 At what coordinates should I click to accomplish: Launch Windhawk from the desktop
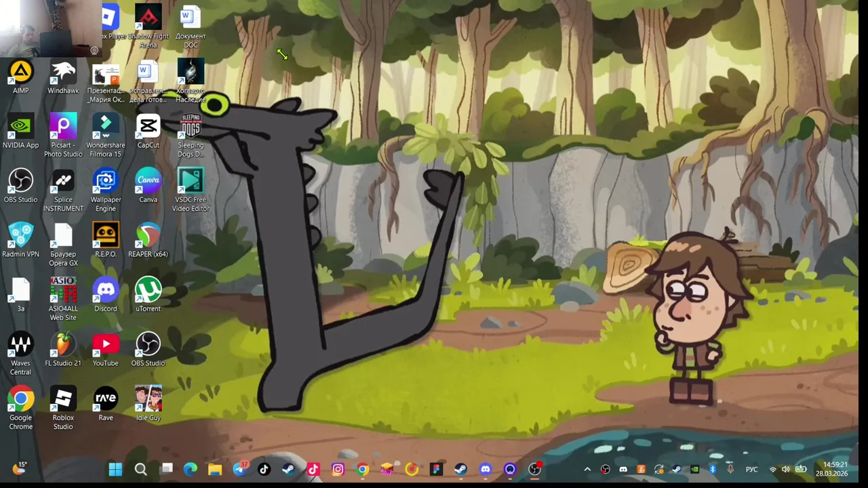click(x=63, y=77)
